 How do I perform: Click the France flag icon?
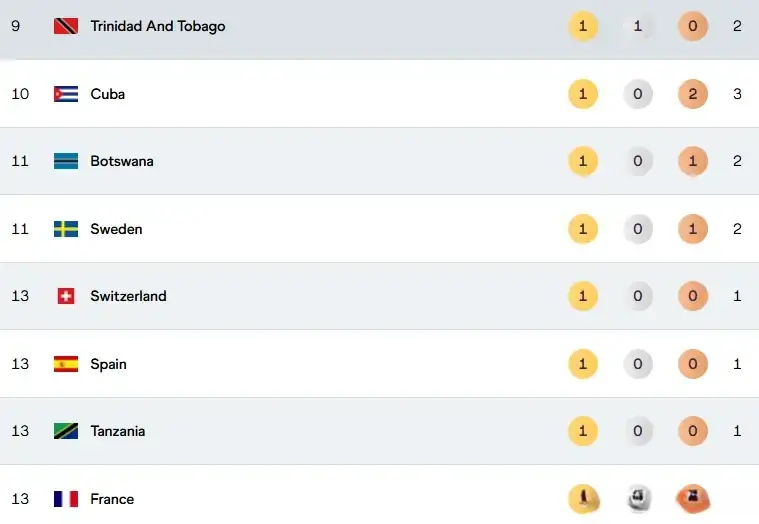(66, 499)
